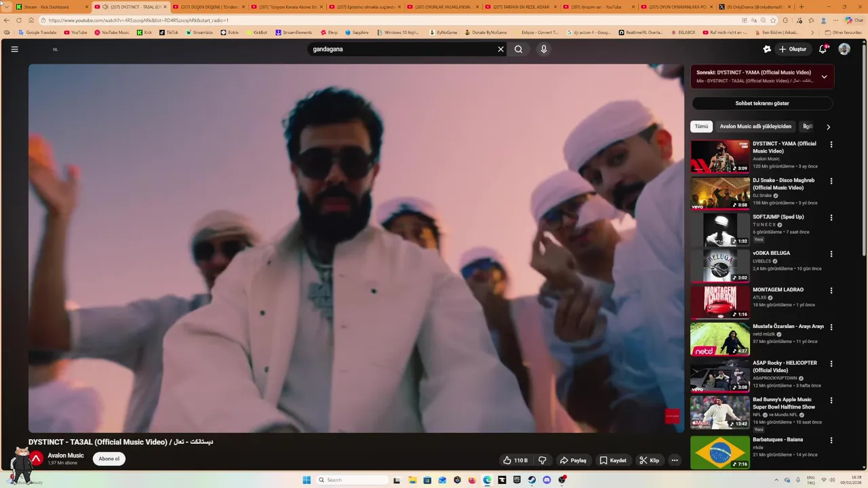The width and height of the screenshot is (868, 488).
Task: Open the account avatar menu
Action: [844, 49]
